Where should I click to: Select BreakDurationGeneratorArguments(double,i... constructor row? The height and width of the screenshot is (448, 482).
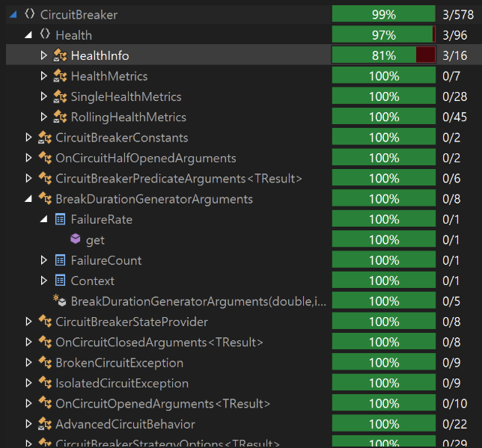198,301
